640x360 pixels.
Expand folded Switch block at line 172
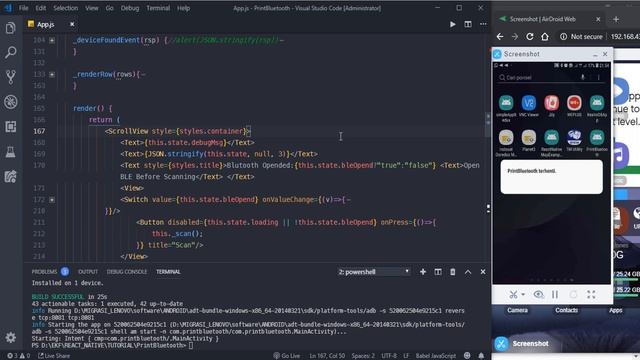[52, 200]
